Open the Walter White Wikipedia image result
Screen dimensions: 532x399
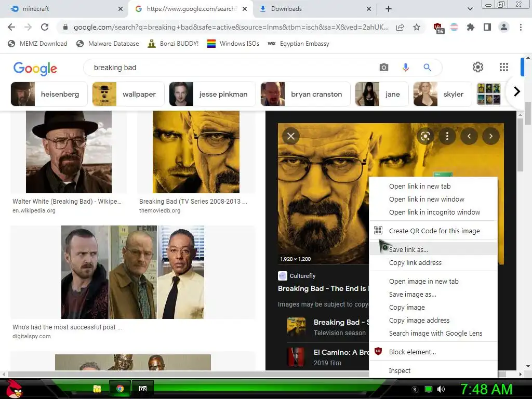[x=69, y=152]
